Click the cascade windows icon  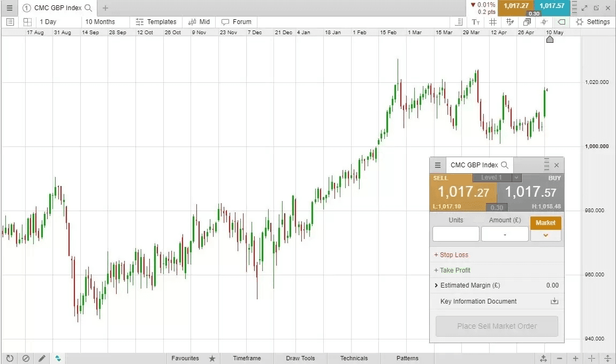(526, 21)
